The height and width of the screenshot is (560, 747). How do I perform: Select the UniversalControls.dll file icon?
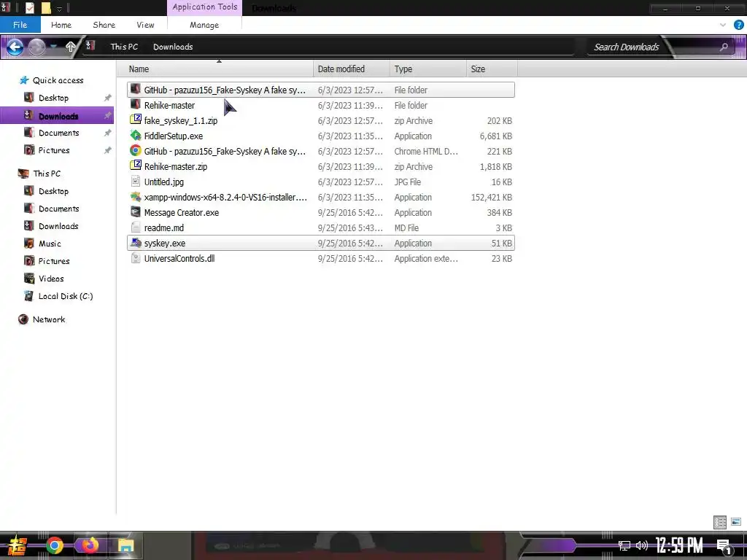pyautogui.click(x=136, y=258)
